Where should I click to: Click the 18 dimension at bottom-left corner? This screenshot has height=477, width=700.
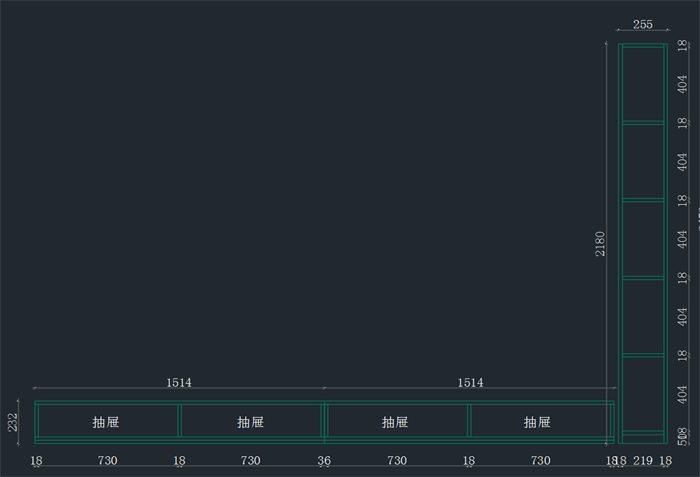tap(36, 461)
